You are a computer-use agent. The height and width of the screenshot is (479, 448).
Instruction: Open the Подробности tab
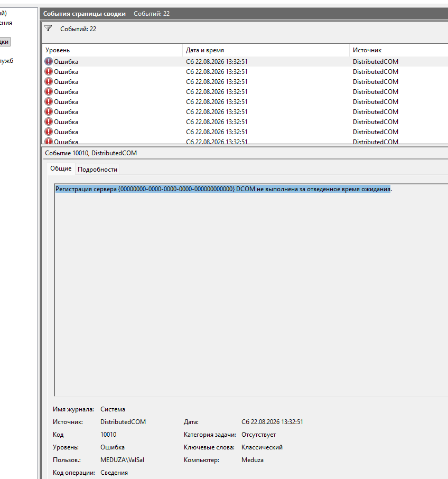98,170
